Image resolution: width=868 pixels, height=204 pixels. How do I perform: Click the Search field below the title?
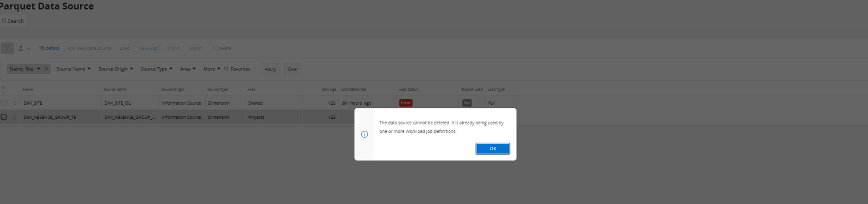tap(14, 21)
